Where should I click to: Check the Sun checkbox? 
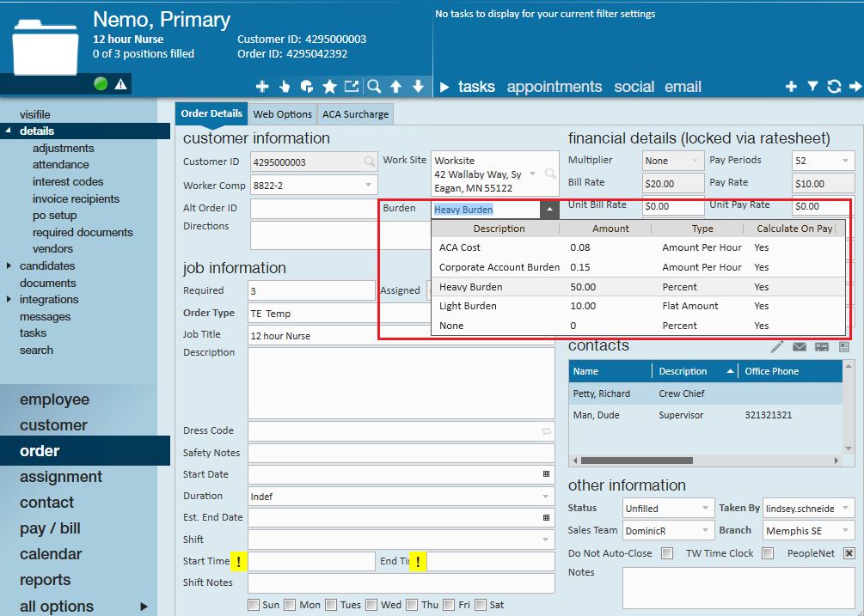tap(254, 605)
